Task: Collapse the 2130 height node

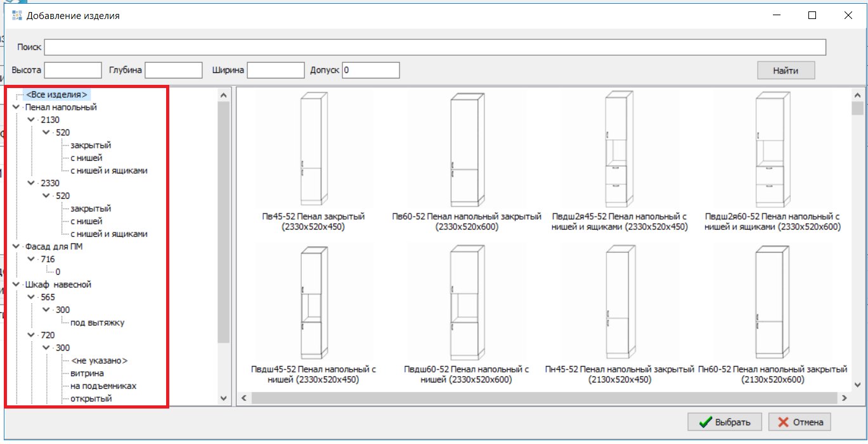Action: (31, 120)
